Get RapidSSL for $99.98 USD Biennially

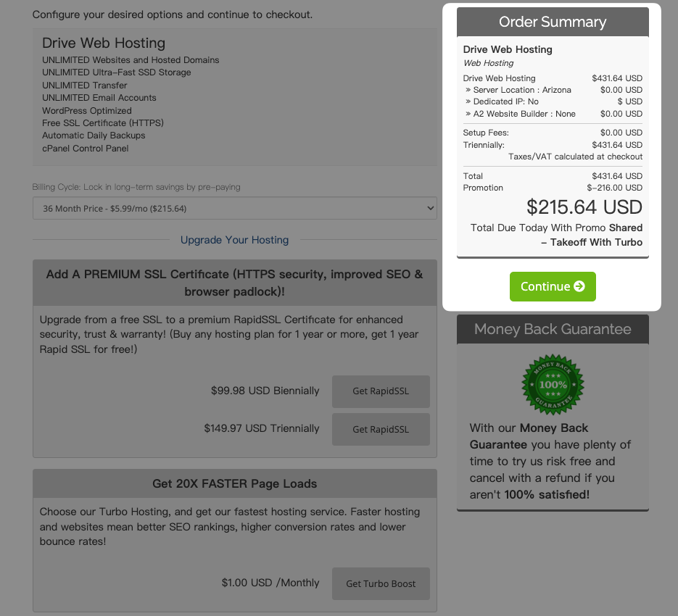[x=381, y=391]
